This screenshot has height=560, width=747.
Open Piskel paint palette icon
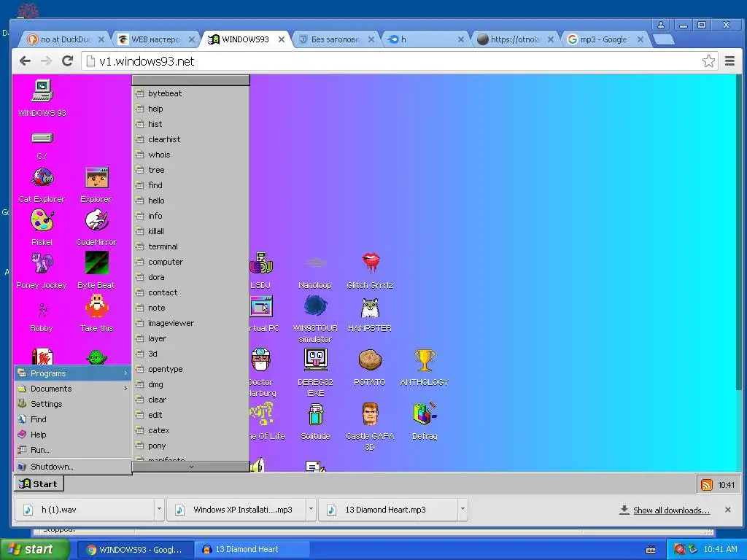[x=42, y=220]
